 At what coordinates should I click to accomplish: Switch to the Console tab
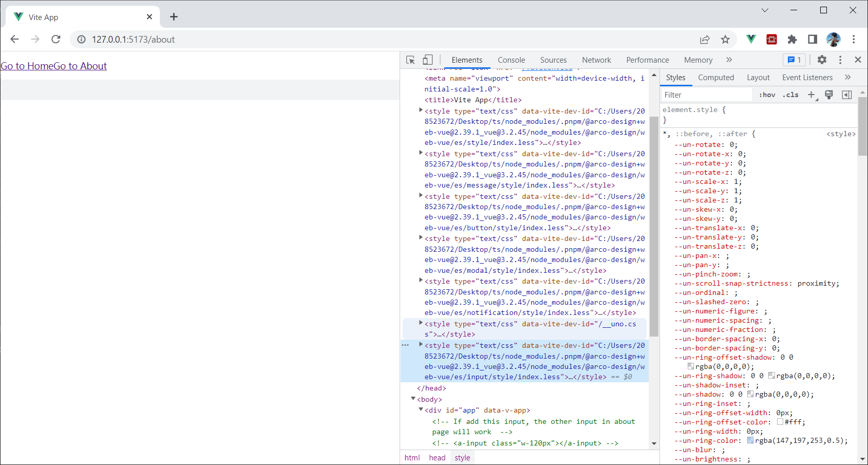pyautogui.click(x=511, y=60)
